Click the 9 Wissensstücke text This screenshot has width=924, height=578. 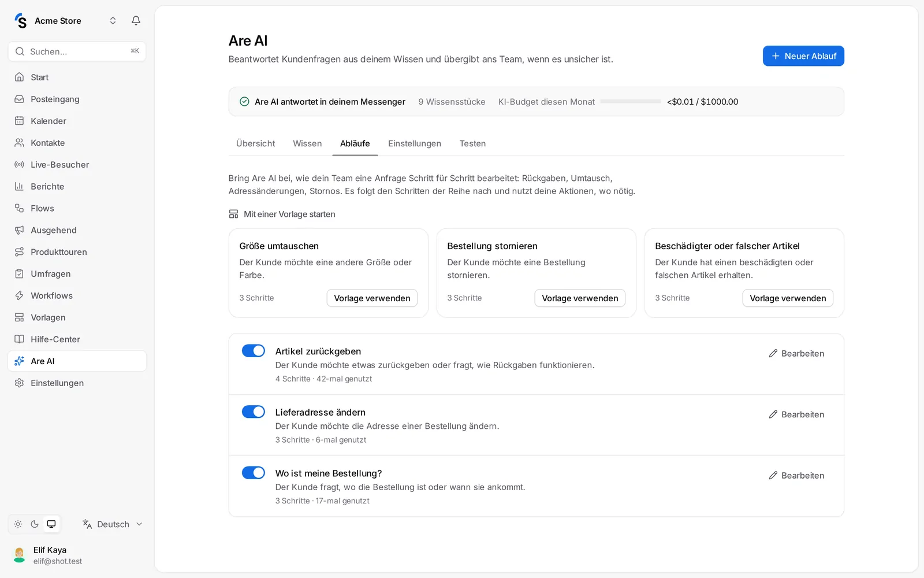coord(452,102)
